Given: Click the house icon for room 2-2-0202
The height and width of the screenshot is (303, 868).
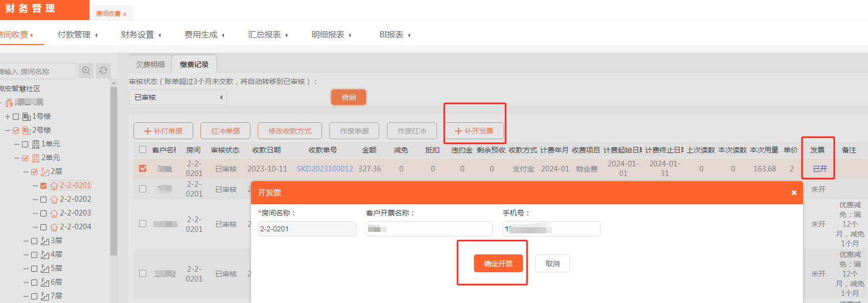Looking at the screenshot, I should (54, 200).
